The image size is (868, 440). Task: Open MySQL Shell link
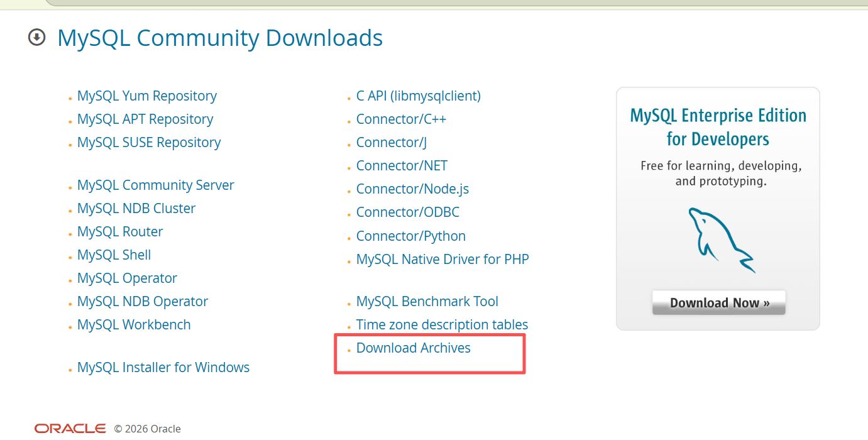click(114, 255)
